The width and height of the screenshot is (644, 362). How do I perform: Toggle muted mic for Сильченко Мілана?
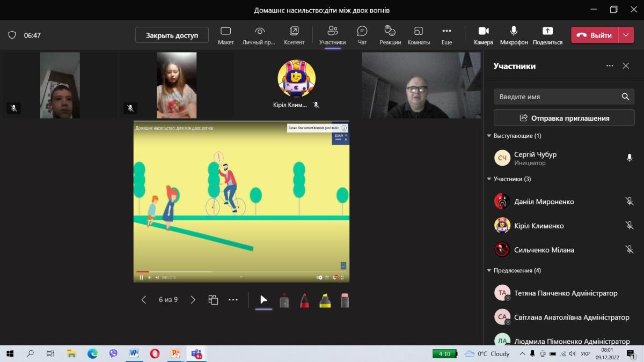pyautogui.click(x=630, y=250)
